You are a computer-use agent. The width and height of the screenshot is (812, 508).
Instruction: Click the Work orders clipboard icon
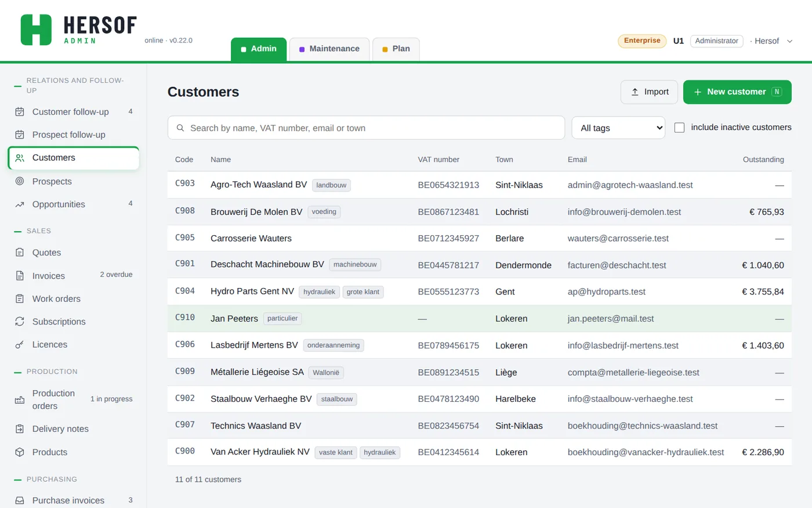20,298
